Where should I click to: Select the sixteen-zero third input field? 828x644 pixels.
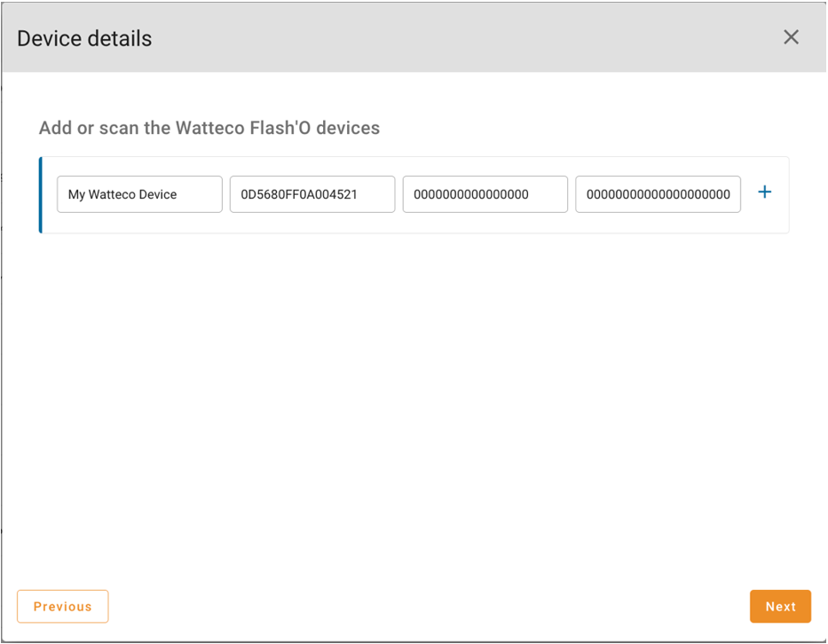(x=485, y=194)
